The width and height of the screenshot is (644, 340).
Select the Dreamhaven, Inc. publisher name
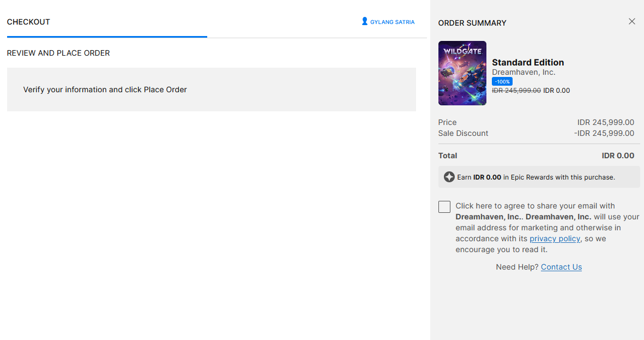click(524, 72)
